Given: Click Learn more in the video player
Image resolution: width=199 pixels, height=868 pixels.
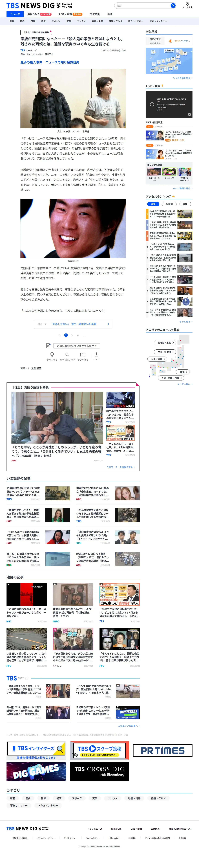Looking at the screenshot, I should click(161, 108).
